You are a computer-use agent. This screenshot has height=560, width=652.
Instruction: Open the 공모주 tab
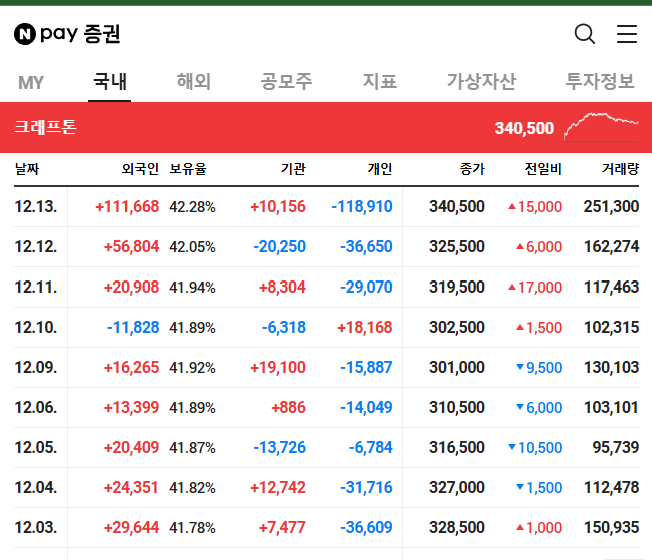coord(286,81)
